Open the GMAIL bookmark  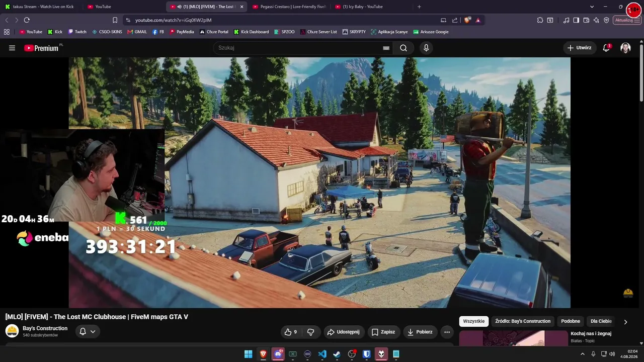tap(137, 32)
